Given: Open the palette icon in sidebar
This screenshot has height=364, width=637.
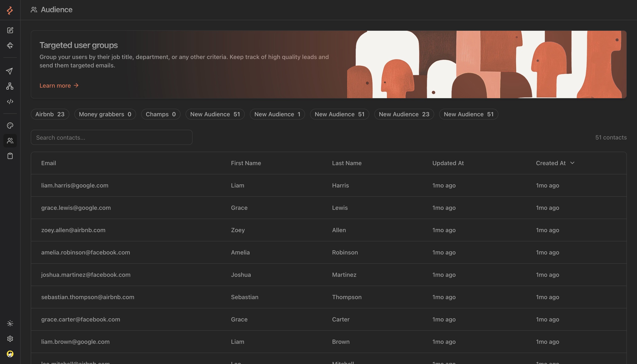Looking at the screenshot, I should point(10,126).
